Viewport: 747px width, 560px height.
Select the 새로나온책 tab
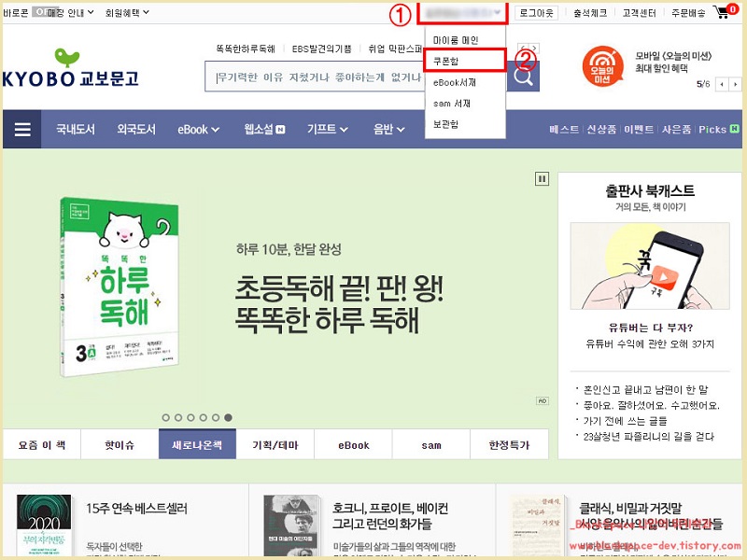coord(197,445)
